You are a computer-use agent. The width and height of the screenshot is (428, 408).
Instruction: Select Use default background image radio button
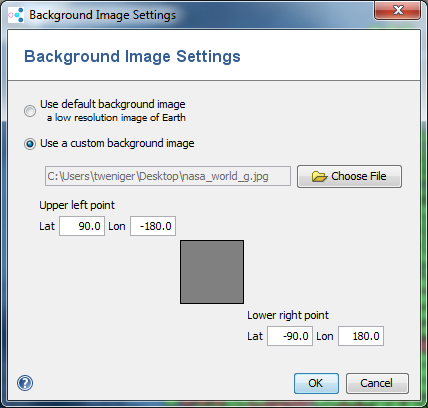pyautogui.click(x=30, y=111)
